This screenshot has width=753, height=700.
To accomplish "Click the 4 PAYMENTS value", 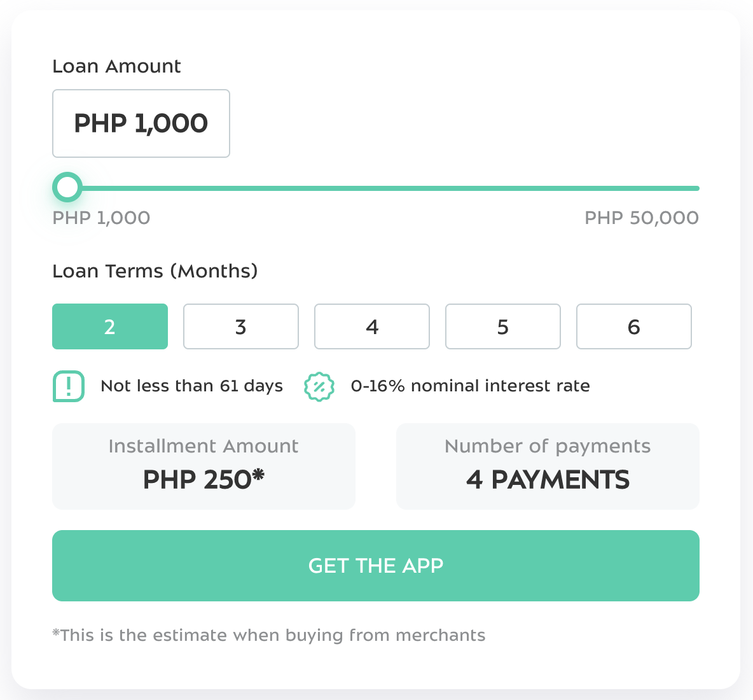I will coord(548,480).
